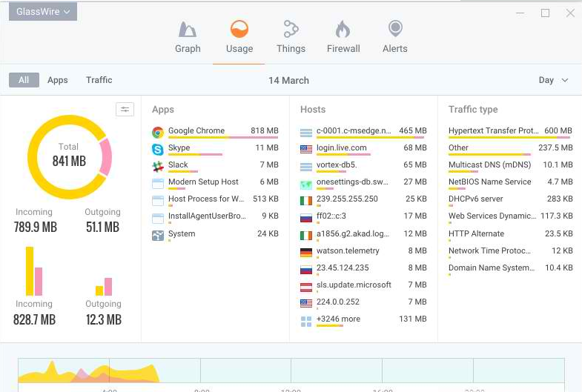Click the flag next to 23.45.124.235
The width and height of the screenshot is (582, 392).
pos(306,270)
